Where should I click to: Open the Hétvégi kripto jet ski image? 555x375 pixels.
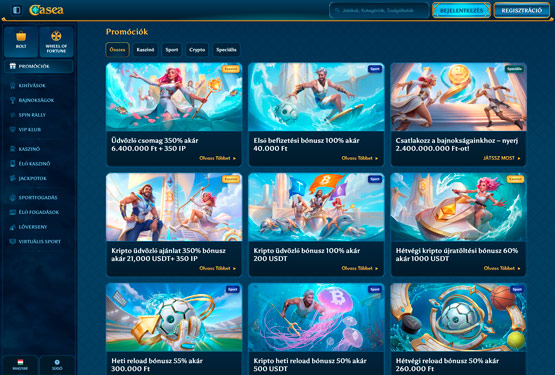[458, 207]
